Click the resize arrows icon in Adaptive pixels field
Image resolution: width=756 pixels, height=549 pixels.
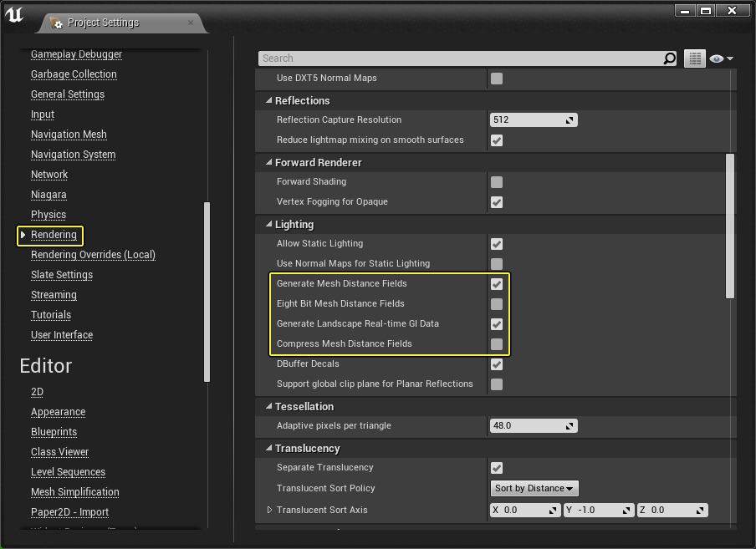(570, 425)
